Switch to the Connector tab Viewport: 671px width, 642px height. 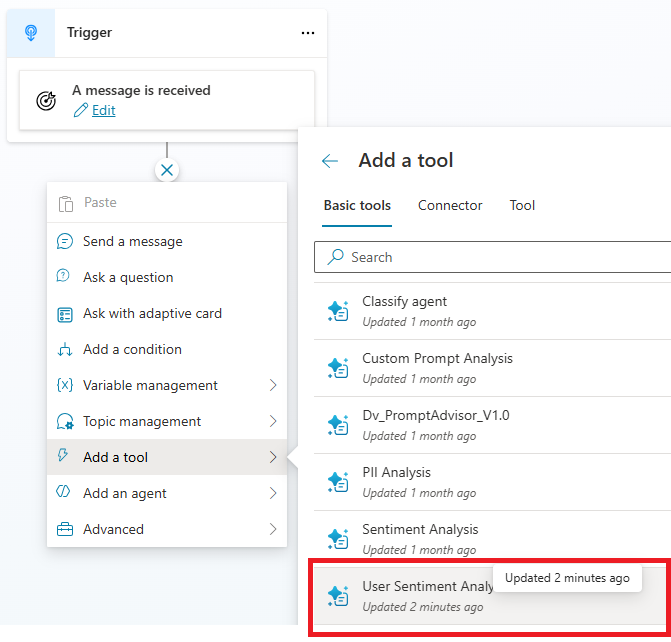coord(450,205)
